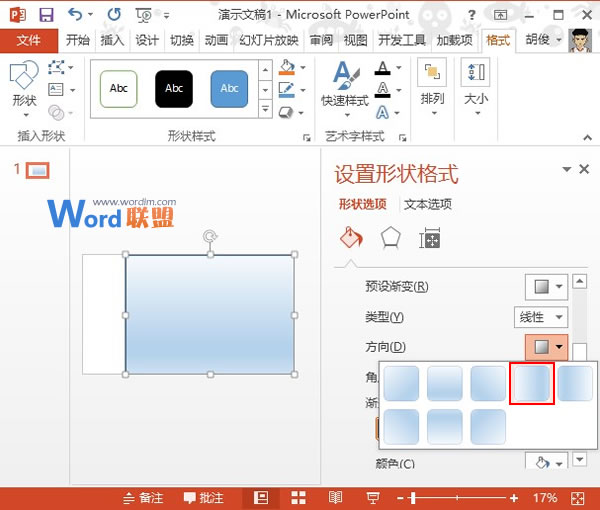Toggle the 备注 notes button
The width and height of the screenshot is (600, 510).
(x=143, y=498)
